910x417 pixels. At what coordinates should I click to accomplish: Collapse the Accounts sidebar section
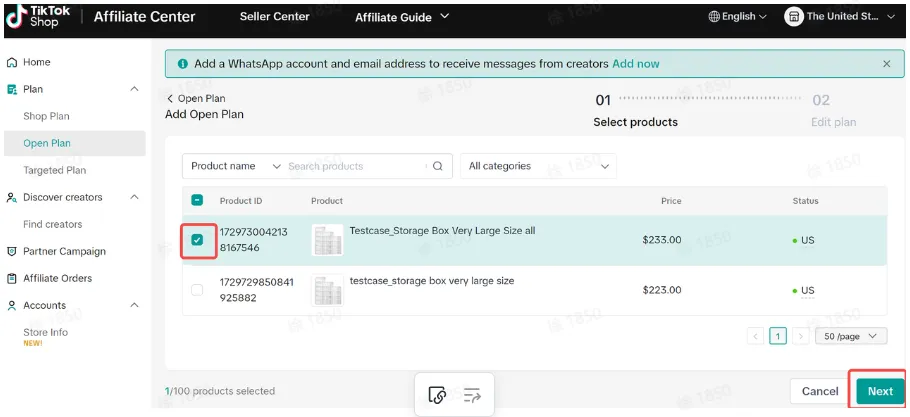[134, 306]
